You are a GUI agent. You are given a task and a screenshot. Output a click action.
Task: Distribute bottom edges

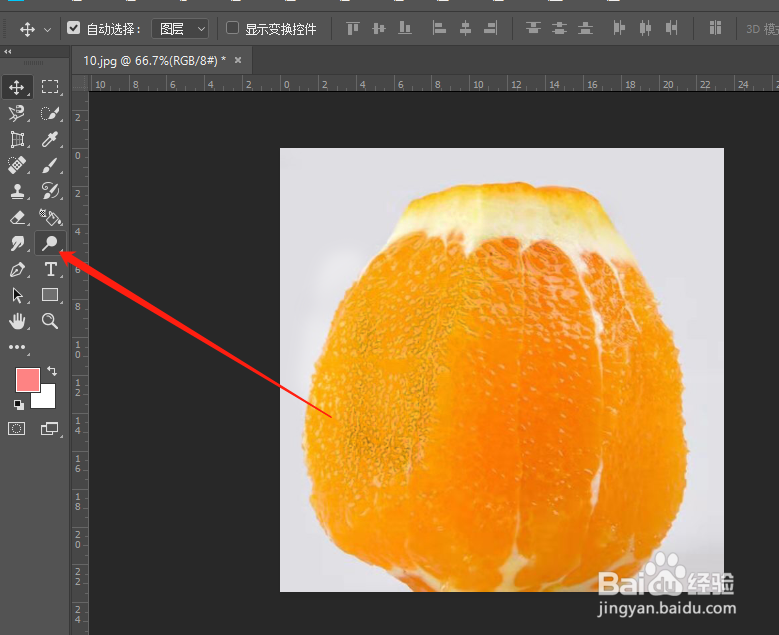[x=585, y=28]
